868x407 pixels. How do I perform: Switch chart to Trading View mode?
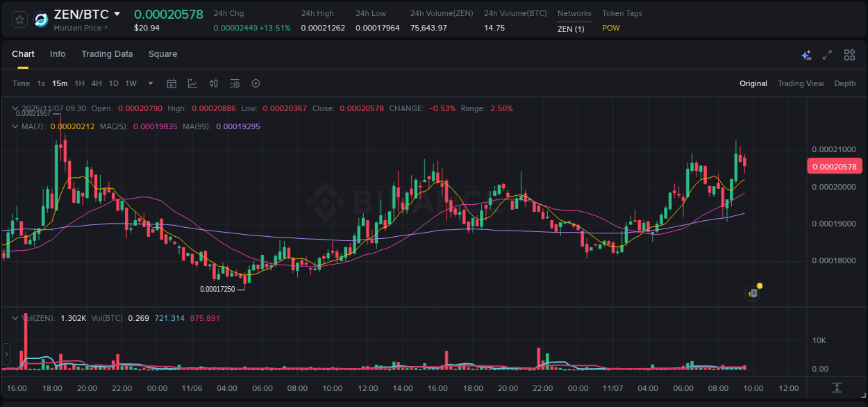click(801, 83)
